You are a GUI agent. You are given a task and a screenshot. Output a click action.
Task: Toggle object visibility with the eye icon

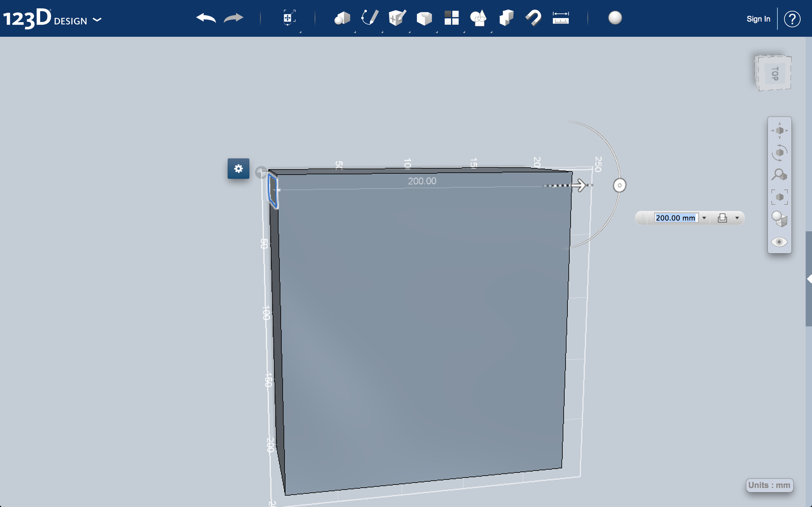point(779,242)
